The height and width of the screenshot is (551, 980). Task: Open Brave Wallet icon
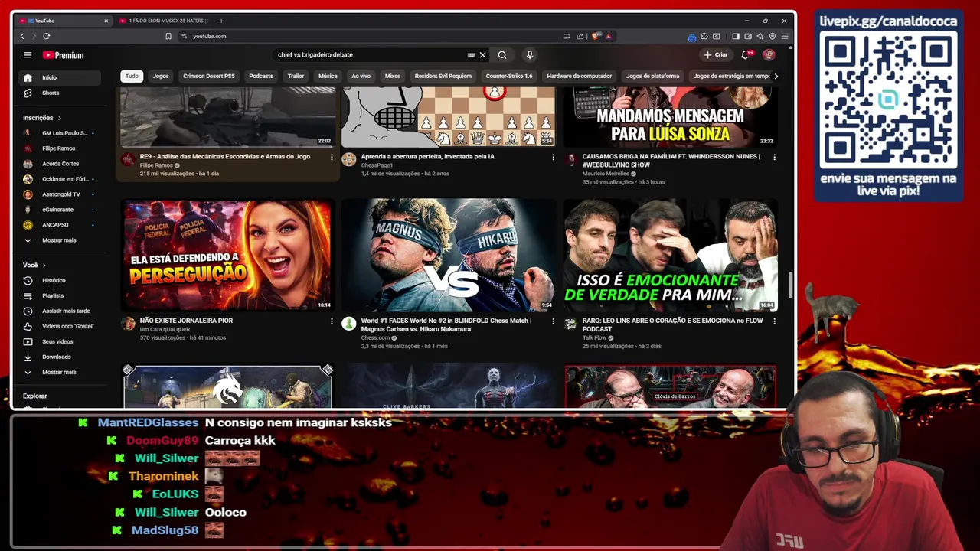(x=748, y=36)
